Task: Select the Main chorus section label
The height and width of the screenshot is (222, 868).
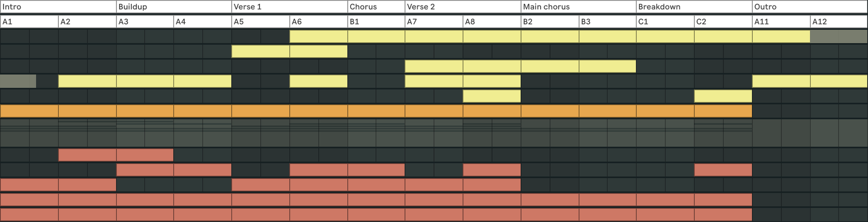Action: tap(546, 7)
